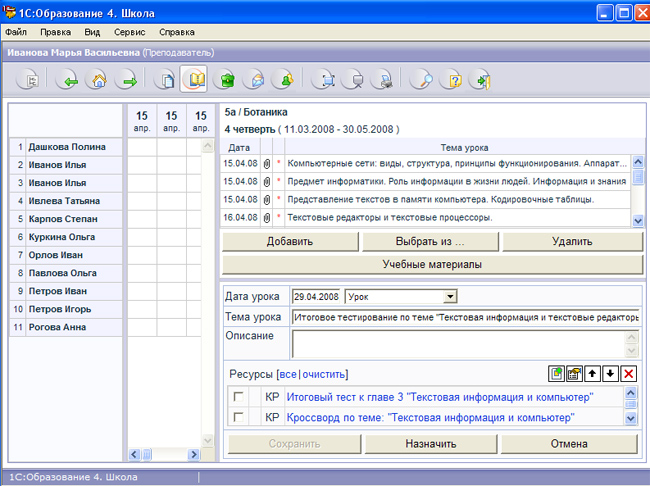Image resolution: width=650 pixels, height=486 pixels.
Task: Open the Справка menu
Action: coord(177,32)
